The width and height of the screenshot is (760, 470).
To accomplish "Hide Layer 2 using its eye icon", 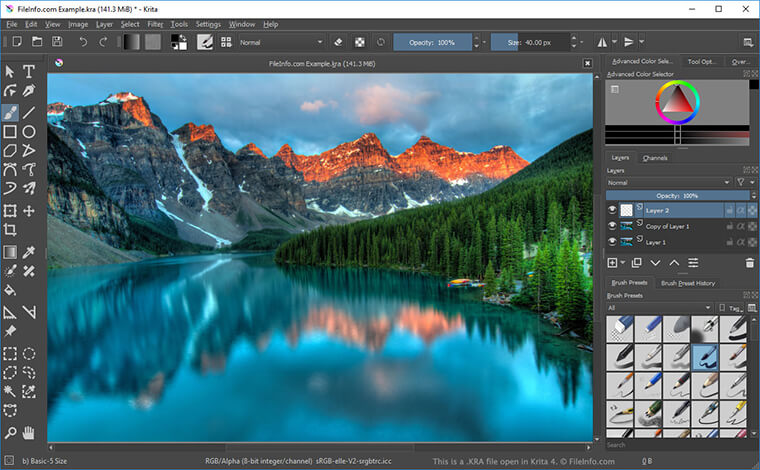I will click(x=612, y=211).
